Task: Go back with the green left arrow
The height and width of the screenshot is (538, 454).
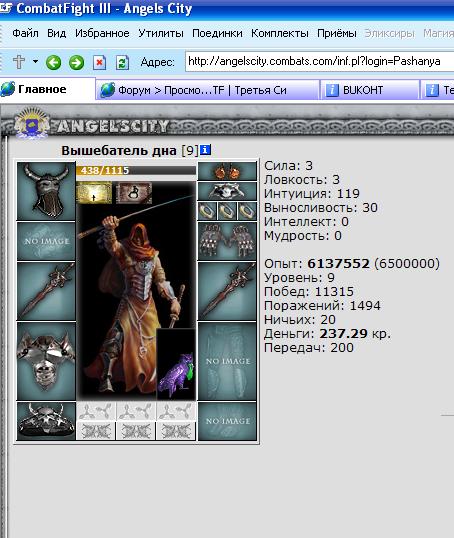Action: (54, 62)
